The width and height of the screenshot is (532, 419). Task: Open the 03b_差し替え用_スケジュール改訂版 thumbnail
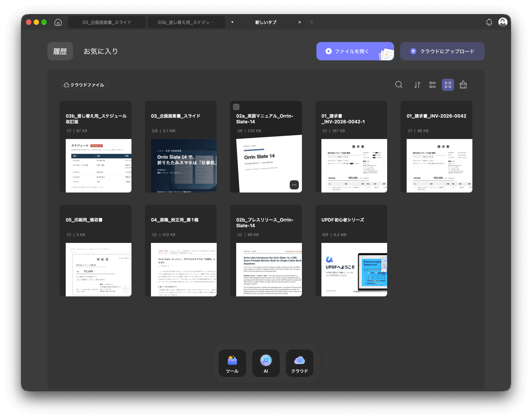tap(99, 166)
